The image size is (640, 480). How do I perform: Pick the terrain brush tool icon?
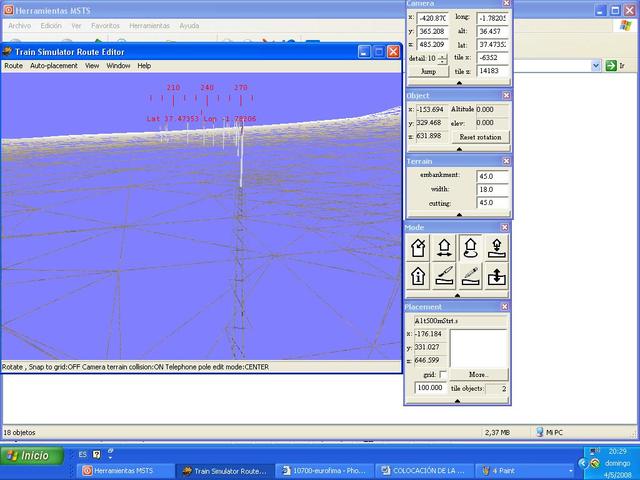point(444,275)
